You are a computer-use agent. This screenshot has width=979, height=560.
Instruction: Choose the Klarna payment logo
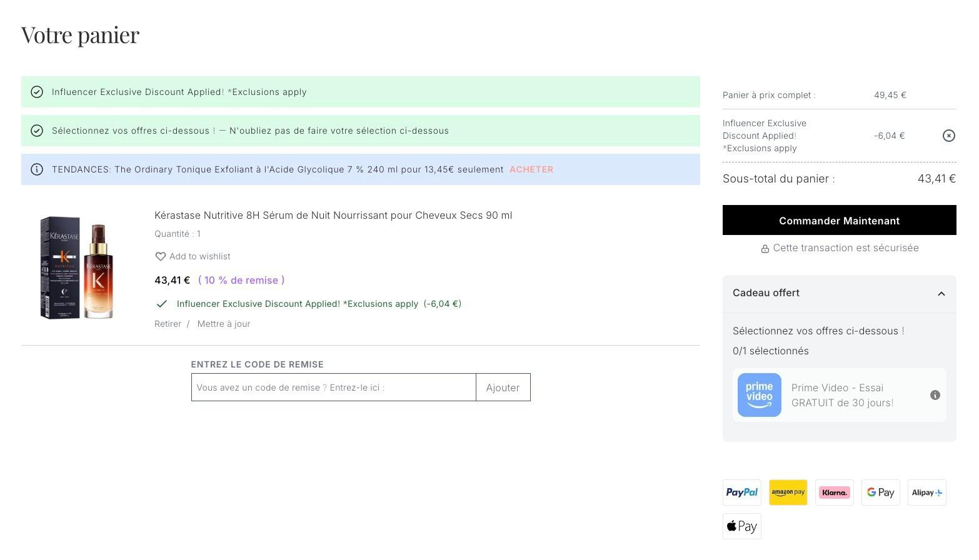pos(834,492)
